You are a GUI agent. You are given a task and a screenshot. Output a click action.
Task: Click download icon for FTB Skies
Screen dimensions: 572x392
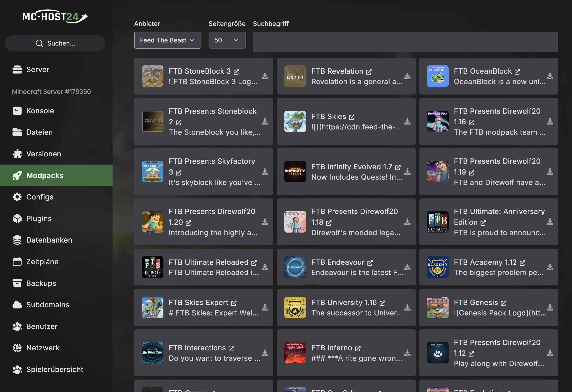tap(407, 121)
